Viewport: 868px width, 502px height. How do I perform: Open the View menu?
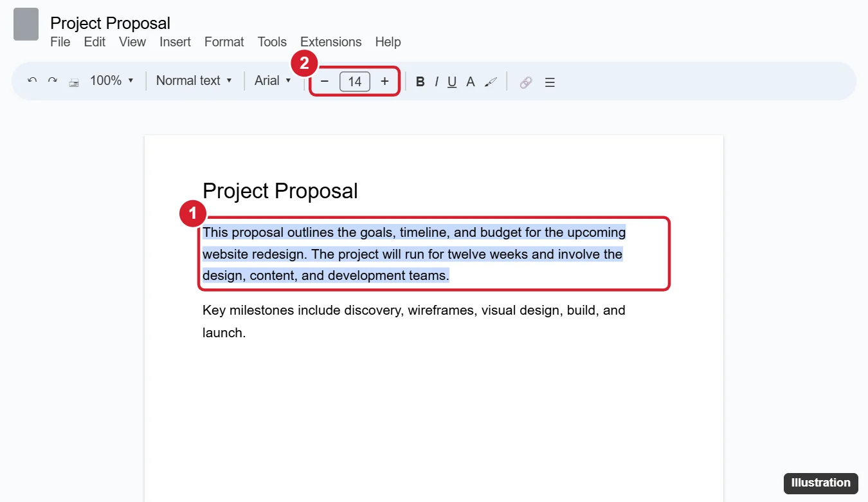[132, 42]
